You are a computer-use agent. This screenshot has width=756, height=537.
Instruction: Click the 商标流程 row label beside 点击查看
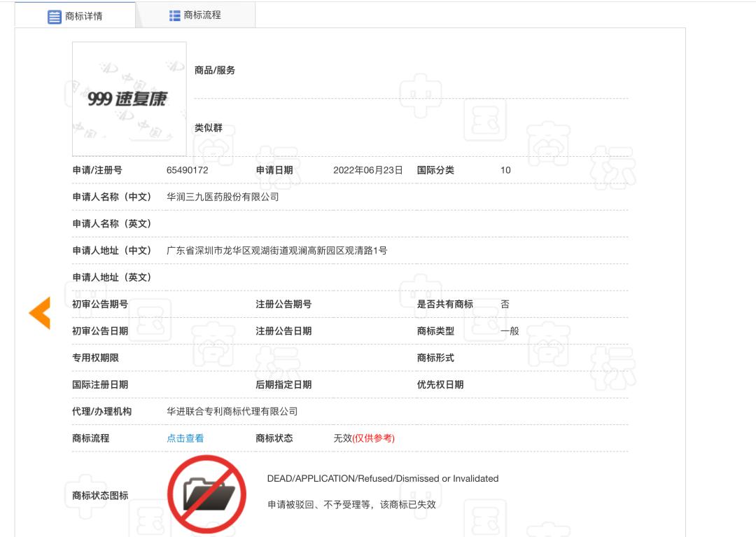click(90, 438)
